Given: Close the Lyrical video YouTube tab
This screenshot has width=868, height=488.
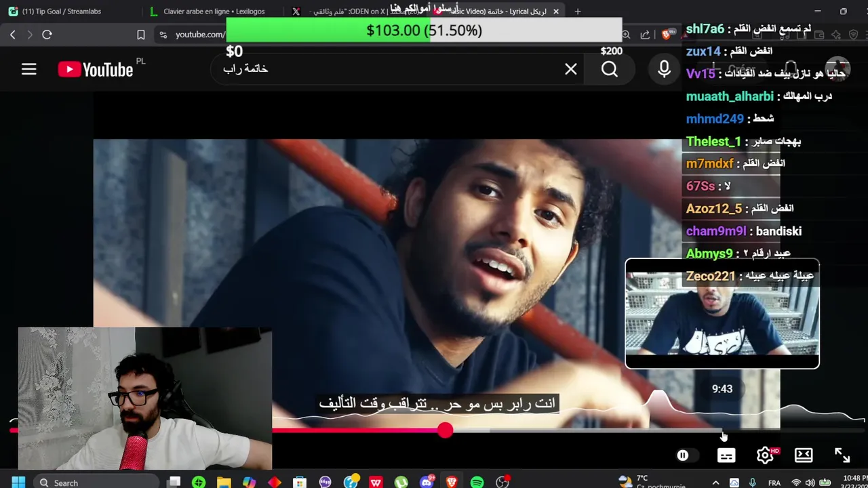Looking at the screenshot, I should 556,12.
